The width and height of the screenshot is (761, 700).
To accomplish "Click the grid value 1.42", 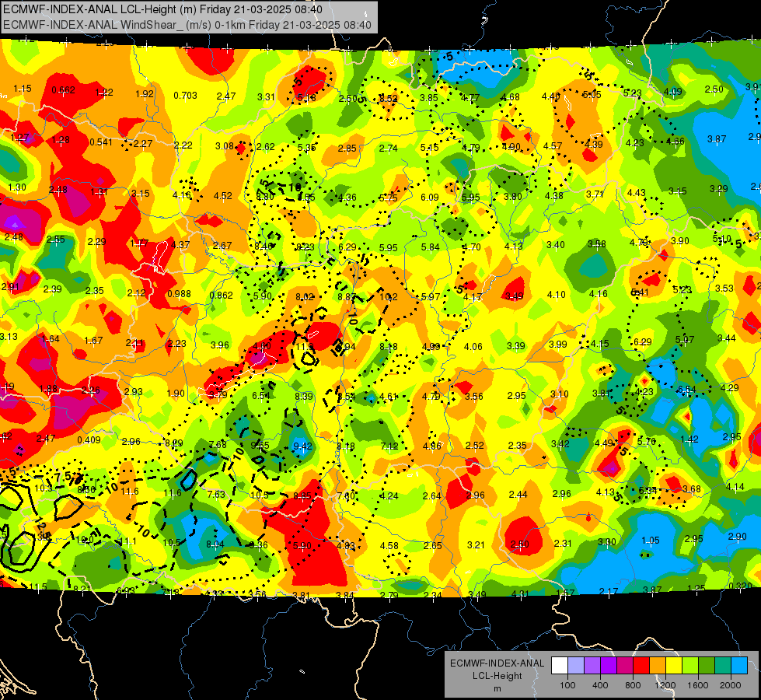I will (x=689, y=439).
